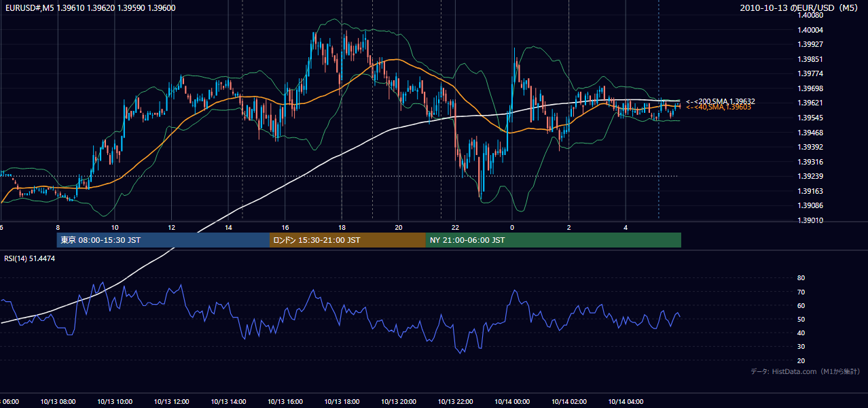Select the NY 21:00-06:00 JST session bar
868x408 pixels.
[554, 240]
